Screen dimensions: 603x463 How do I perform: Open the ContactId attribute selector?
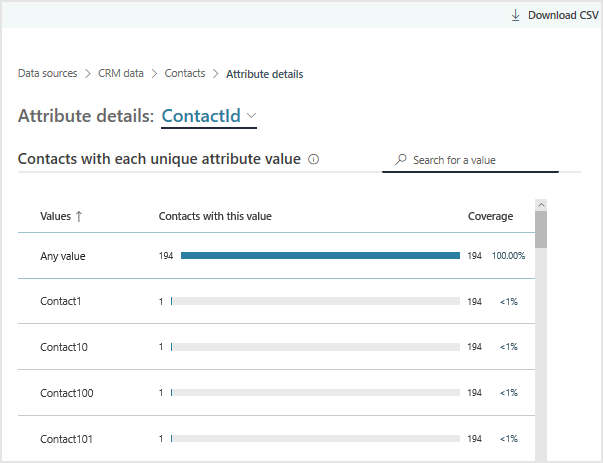click(201, 116)
